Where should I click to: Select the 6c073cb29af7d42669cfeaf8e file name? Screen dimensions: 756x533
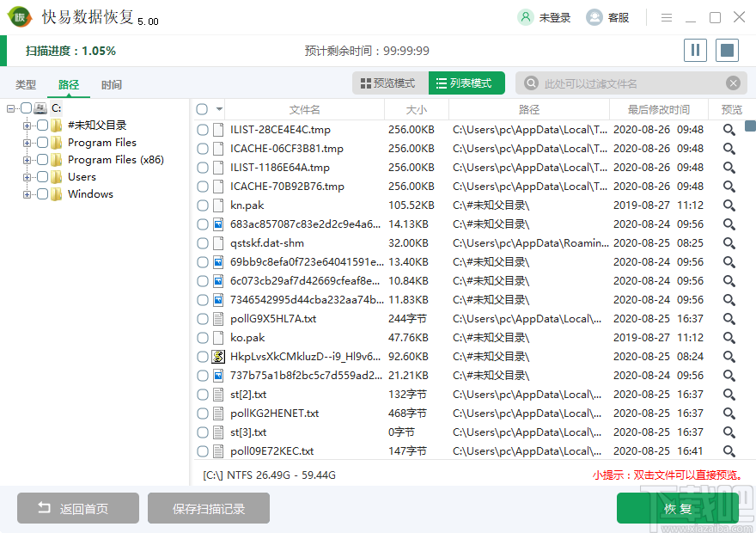(x=305, y=281)
